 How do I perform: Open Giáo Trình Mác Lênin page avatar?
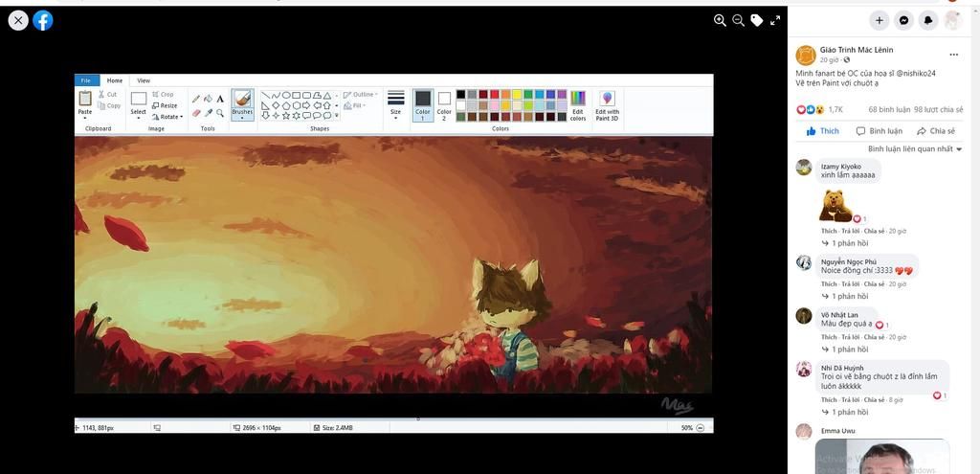(x=806, y=55)
